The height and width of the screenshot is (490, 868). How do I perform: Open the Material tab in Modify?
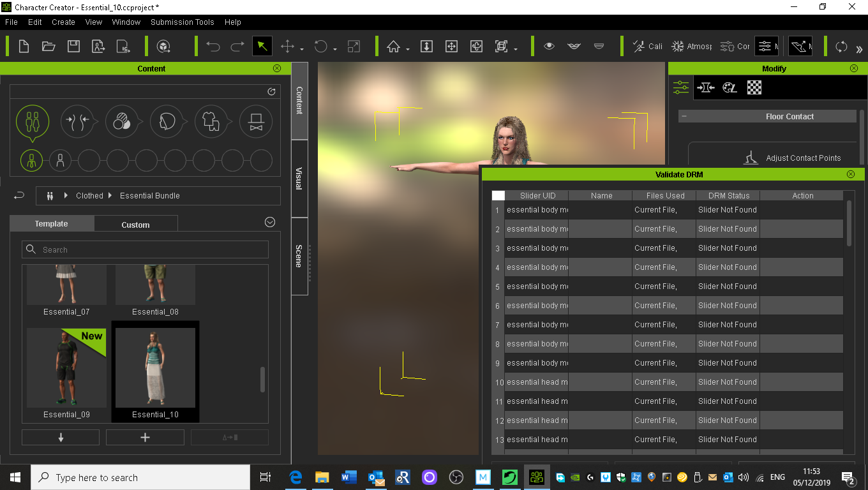pyautogui.click(x=730, y=87)
